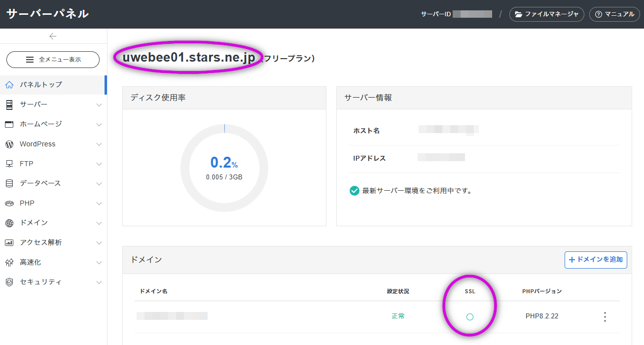Click the 0.2% disk usage value
Viewport: 644px width, 345px height.
(x=224, y=163)
